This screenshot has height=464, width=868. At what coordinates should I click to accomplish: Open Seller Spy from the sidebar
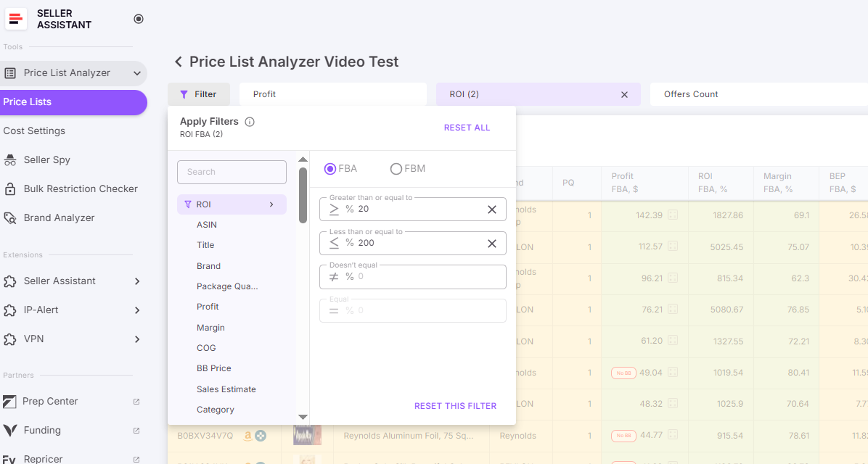click(46, 159)
